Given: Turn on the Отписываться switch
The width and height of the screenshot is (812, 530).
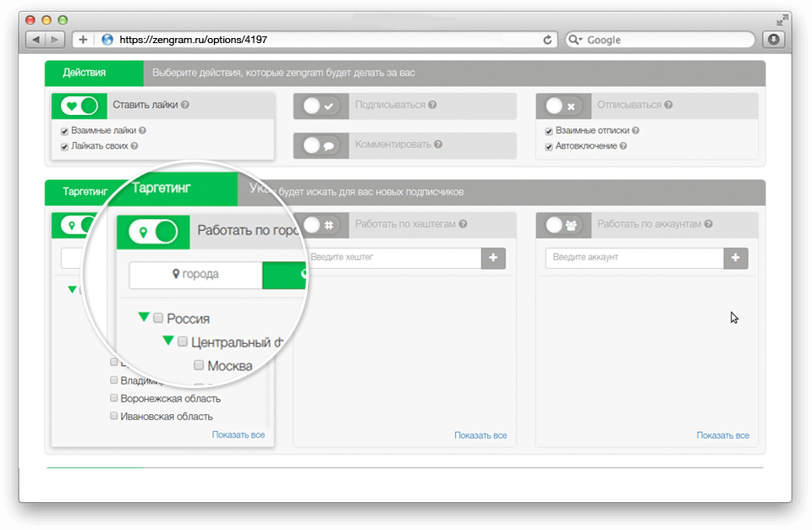Looking at the screenshot, I should 562,106.
